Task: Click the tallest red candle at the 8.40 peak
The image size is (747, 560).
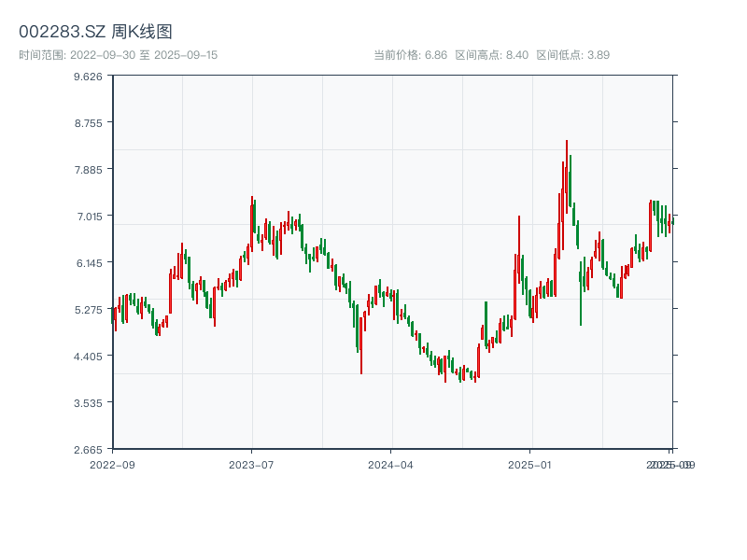Action: pyautogui.click(x=567, y=176)
